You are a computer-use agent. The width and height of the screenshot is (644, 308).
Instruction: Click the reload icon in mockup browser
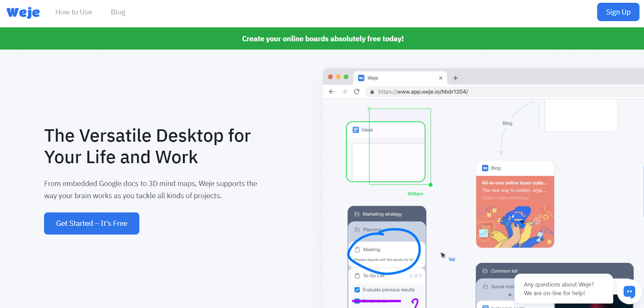[356, 92]
